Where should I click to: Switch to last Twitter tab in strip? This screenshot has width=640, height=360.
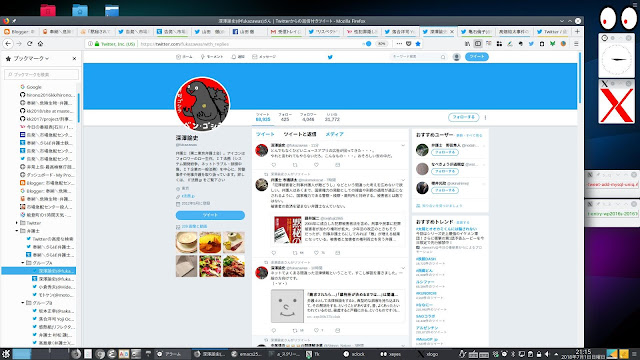(552, 31)
